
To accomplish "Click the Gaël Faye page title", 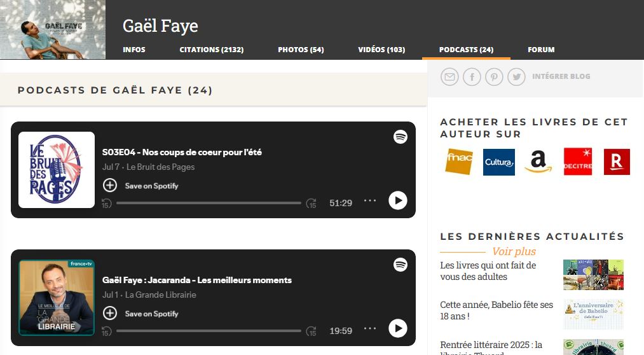I will click(x=160, y=25).
